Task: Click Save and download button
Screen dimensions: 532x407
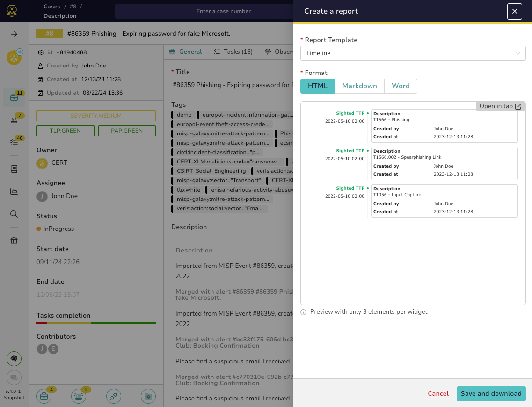Action: (491, 394)
